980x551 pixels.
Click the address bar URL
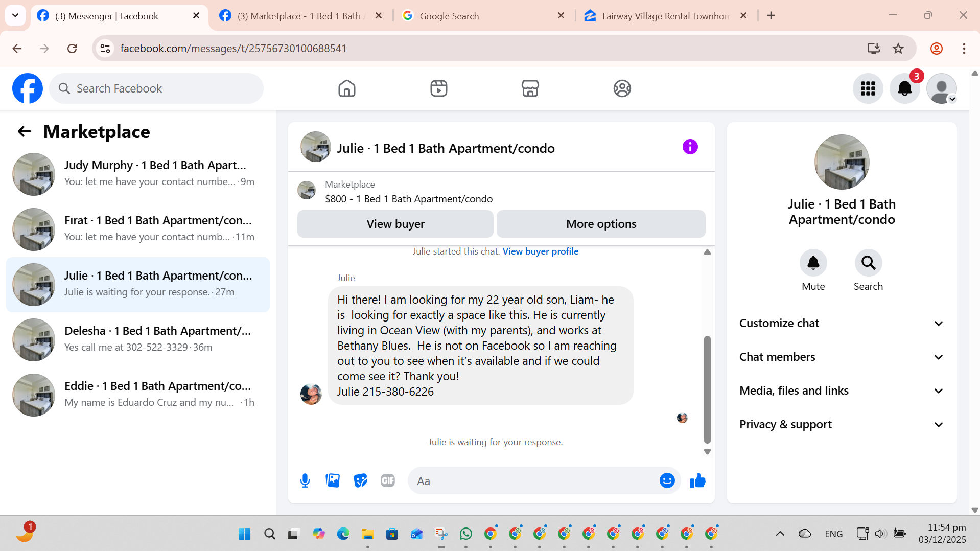pyautogui.click(x=234, y=49)
